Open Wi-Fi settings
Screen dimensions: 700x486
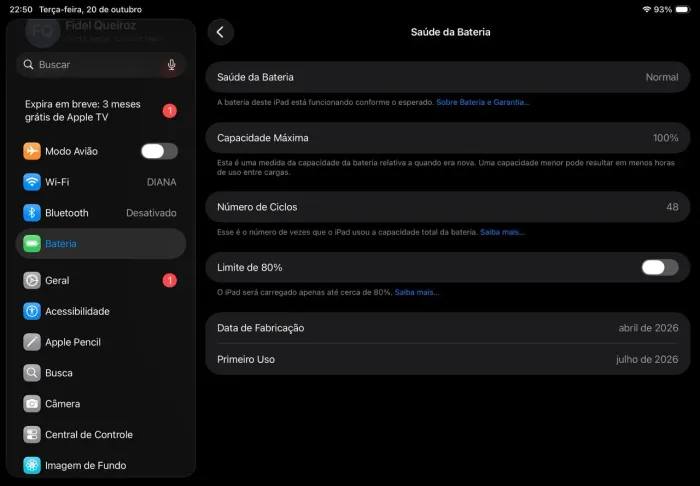(101, 182)
